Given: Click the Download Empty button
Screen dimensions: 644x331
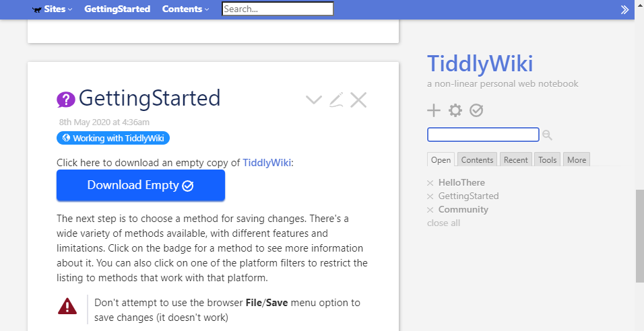Looking at the screenshot, I should 140,185.
